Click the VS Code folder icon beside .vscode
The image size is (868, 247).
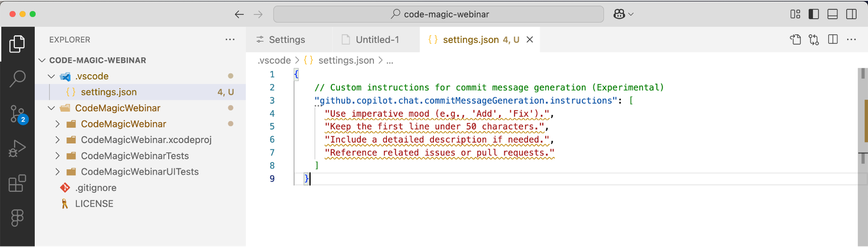[65, 76]
